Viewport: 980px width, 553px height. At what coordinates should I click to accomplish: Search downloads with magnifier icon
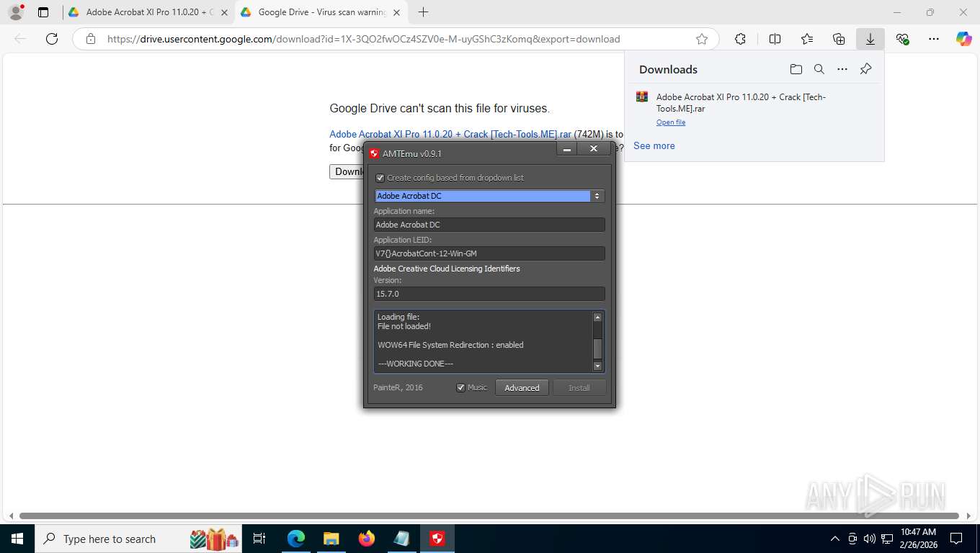pyautogui.click(x=819, y=69)
